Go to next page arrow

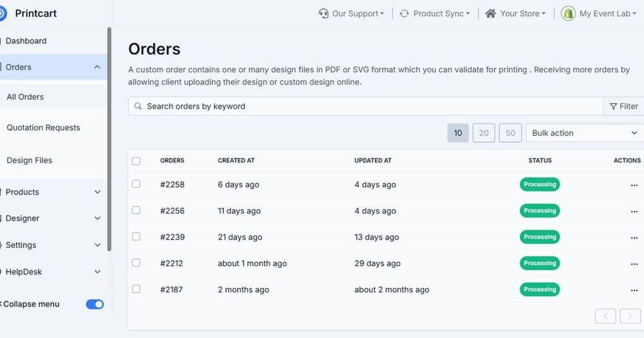pyautogui.click(x=630, y=316)
